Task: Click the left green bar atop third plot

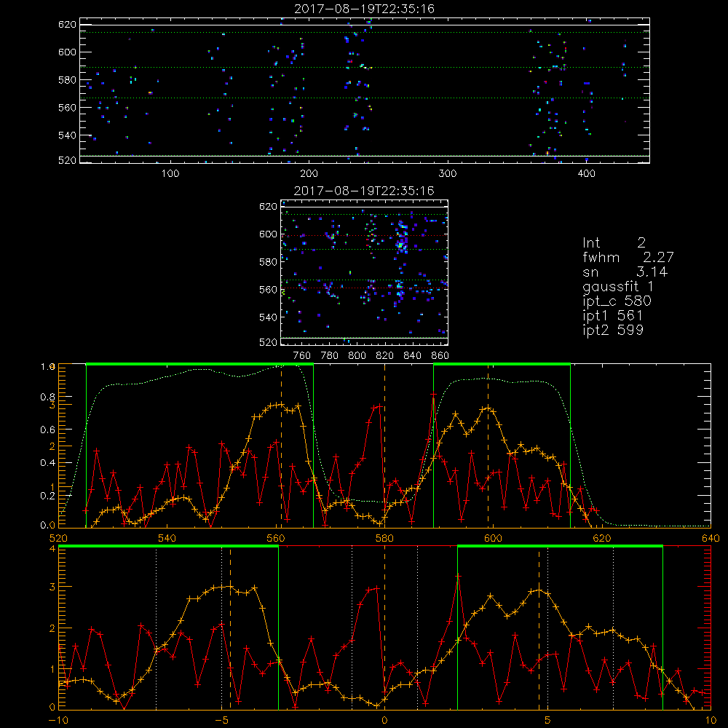Action: pos(199,364)
